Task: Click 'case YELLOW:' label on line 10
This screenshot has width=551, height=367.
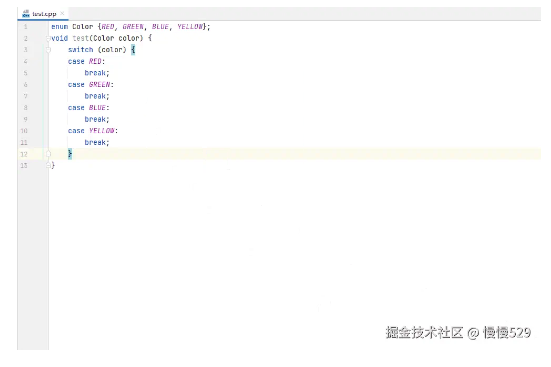Action: coord(93,131)
